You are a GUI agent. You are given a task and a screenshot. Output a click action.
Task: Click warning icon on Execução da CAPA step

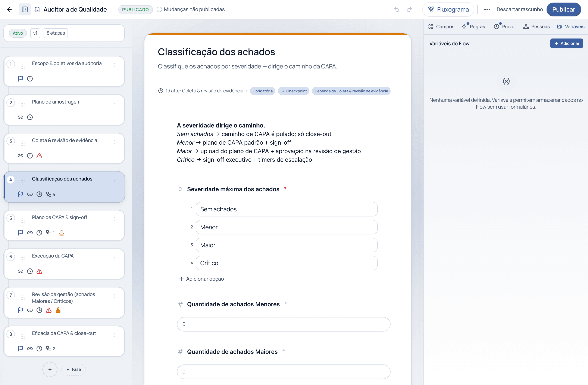[x=39, y=271]
